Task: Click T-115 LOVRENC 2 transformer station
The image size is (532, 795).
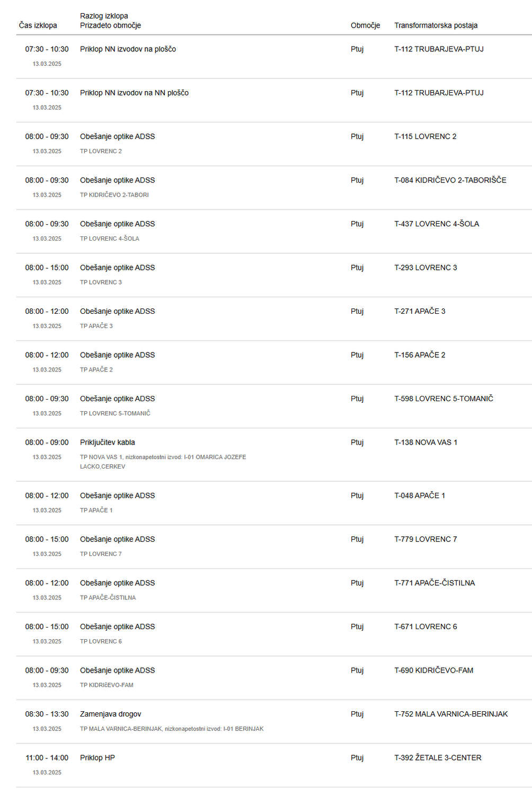Action: 425,136
